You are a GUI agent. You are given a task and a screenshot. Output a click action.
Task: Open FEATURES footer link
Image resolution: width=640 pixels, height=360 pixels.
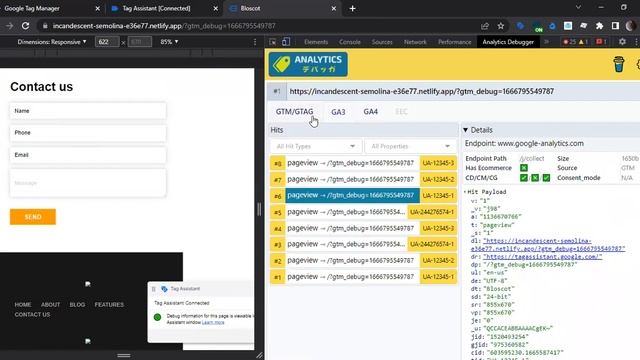[x=109, y=304]
